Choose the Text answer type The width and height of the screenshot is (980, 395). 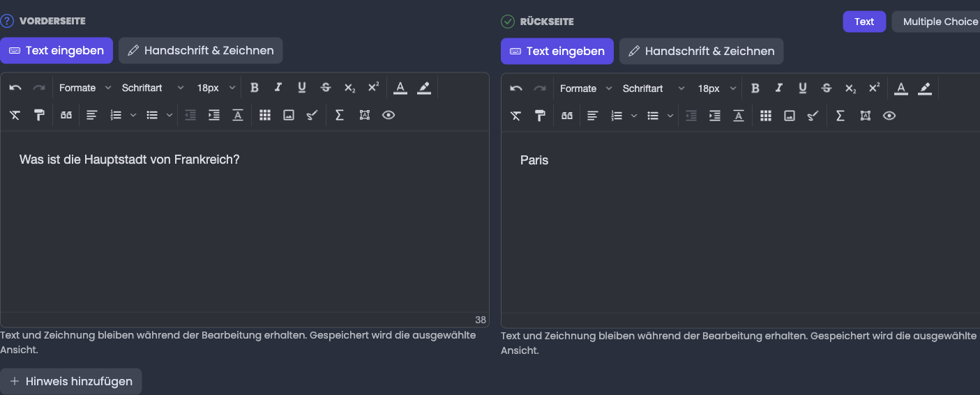pyautogui.click(x=864, y=22)
